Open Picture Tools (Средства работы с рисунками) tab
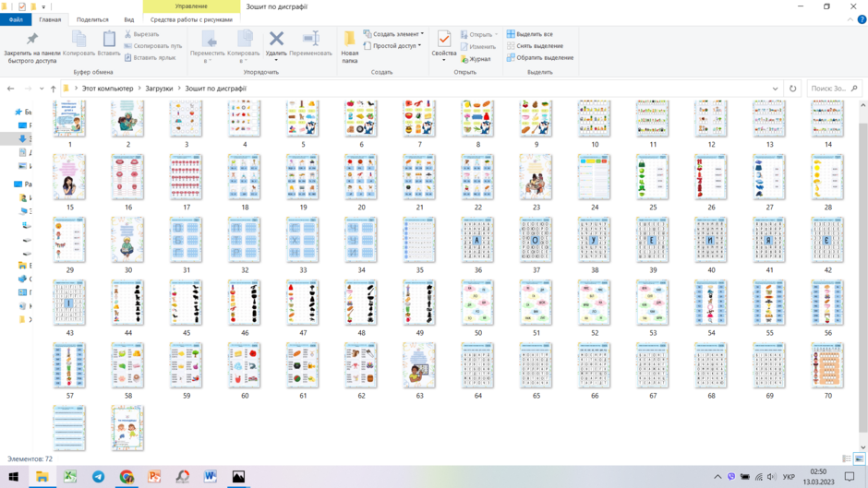Viewport: 868px width, 488px height. point(191,19)
